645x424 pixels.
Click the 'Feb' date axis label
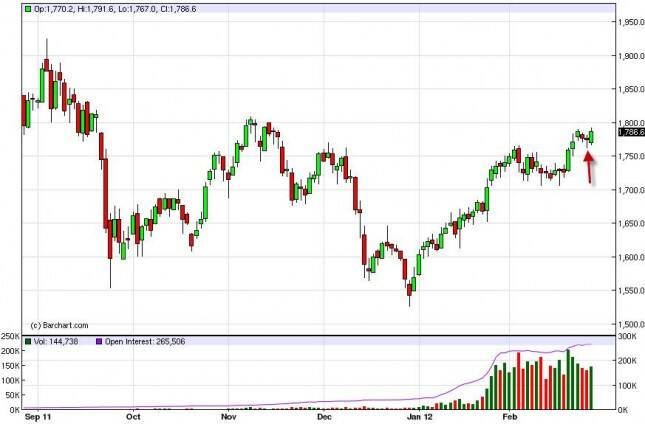(x=510, y=417)
